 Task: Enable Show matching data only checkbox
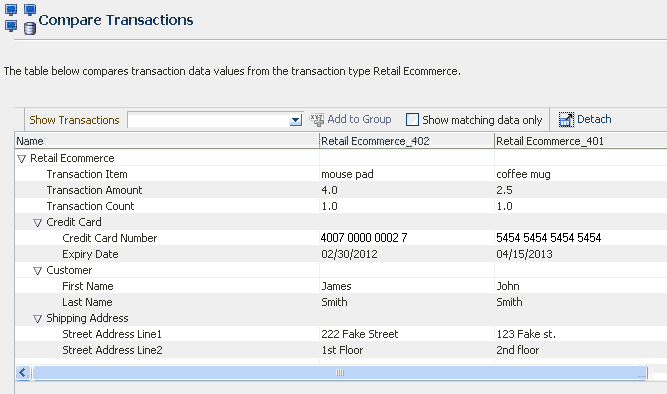(412, 120)
